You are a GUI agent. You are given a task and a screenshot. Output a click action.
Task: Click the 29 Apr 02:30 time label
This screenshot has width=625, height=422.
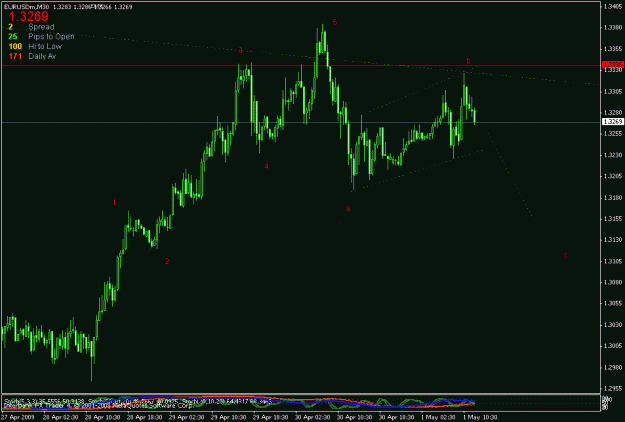tap(187, 417)
